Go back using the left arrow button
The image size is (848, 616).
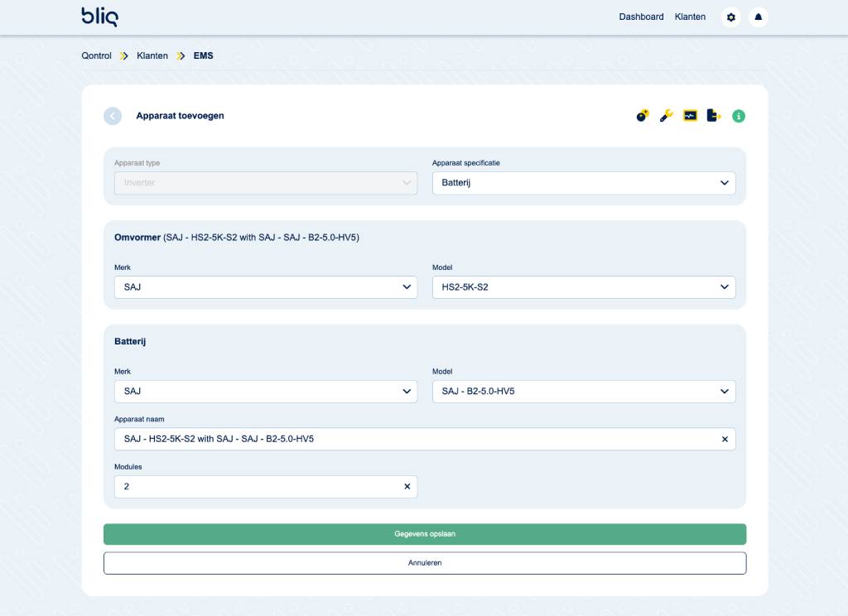(x=113, y=116)
